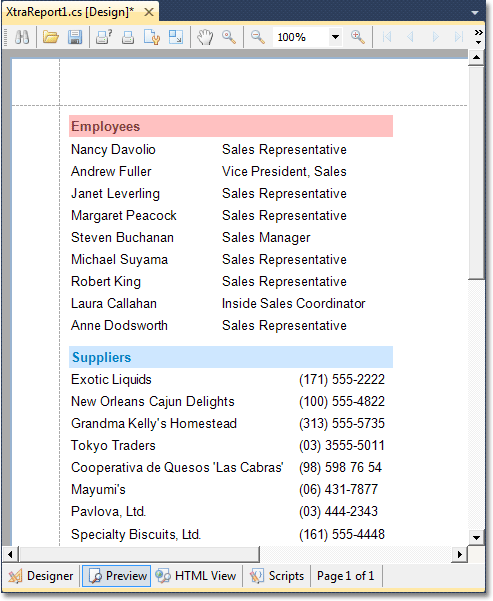Image resolution: width=493 pixels, height=601 pixels.
Task: Click Andrew Fuller name
Action: point(111,171)
